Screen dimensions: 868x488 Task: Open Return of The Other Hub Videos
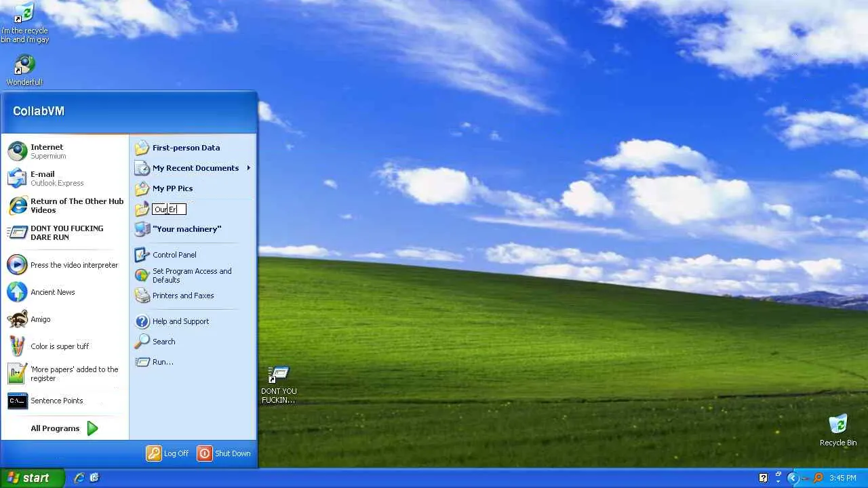click(65, 205)
